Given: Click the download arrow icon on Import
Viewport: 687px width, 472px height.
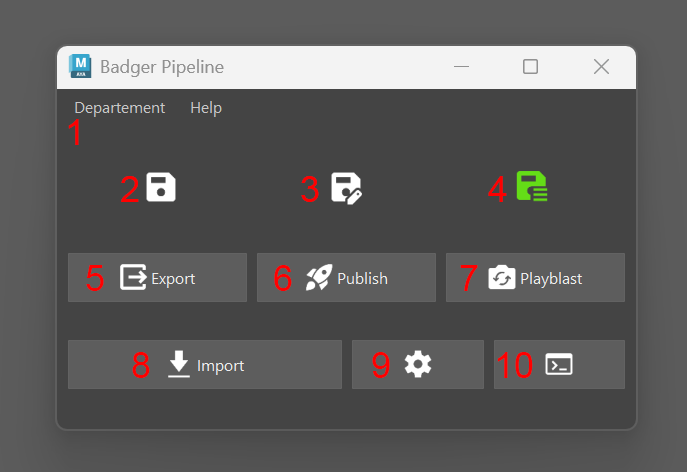Looking at the screenshot, I should (x=179, y=365).
